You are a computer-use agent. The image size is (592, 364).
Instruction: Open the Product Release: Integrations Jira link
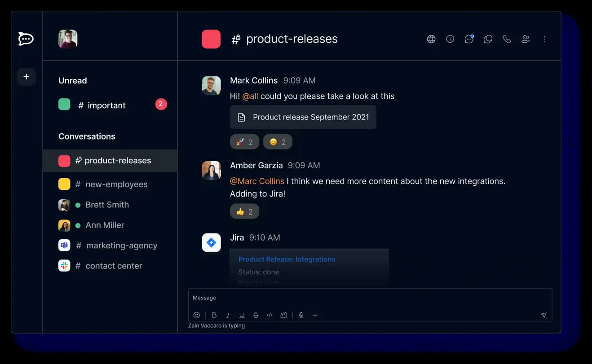coord(287,259)
